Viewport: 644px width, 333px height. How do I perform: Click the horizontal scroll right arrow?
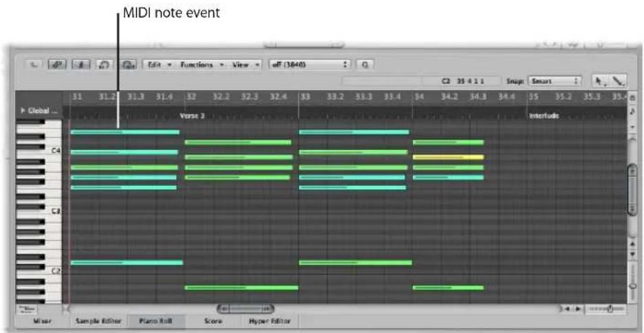(577, 309)
